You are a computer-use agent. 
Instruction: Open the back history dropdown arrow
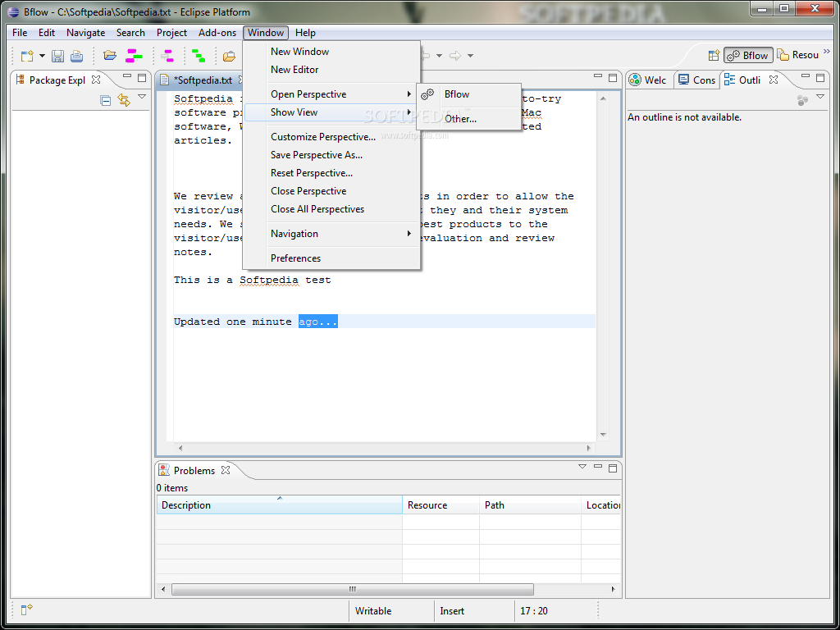(440, 56)
